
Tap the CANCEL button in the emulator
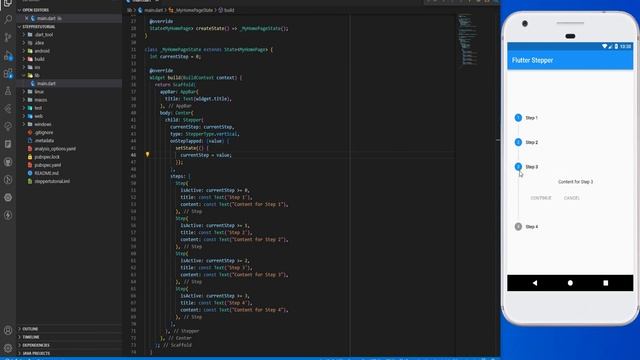click(x=571, y=198)
